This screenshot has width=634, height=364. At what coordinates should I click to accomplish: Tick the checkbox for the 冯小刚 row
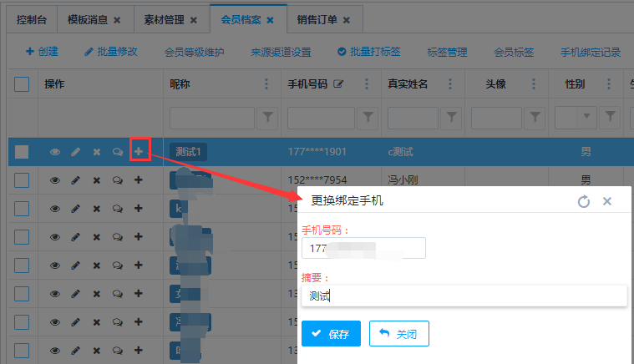click(x=22, y=180)
